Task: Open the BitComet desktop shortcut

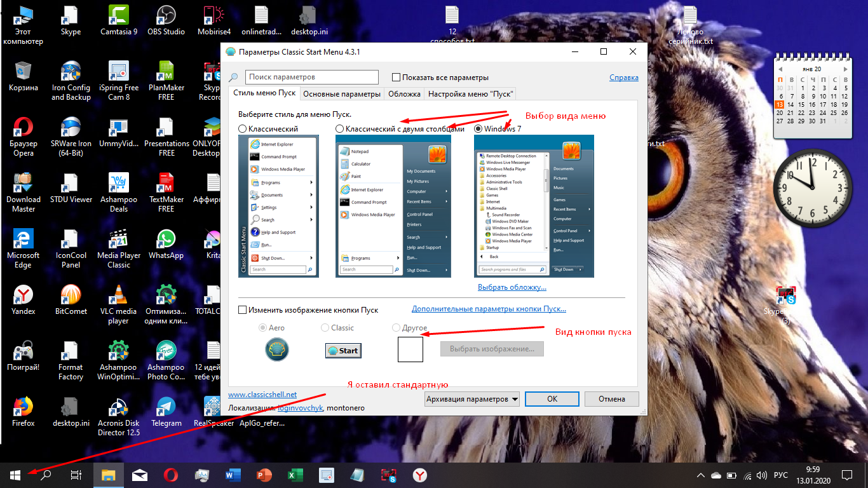Action: [71, 300]
